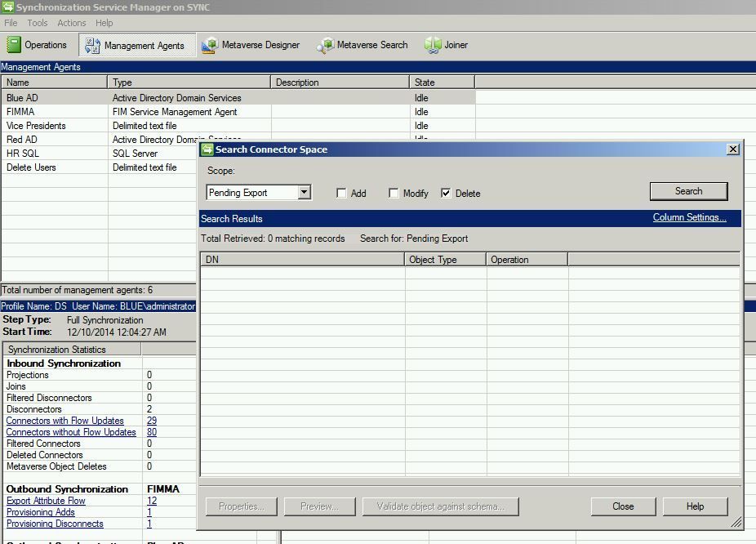Screen dimensions: 756x544
Task: Uncheck the Delete checkbox
Action: pos(446,194)
